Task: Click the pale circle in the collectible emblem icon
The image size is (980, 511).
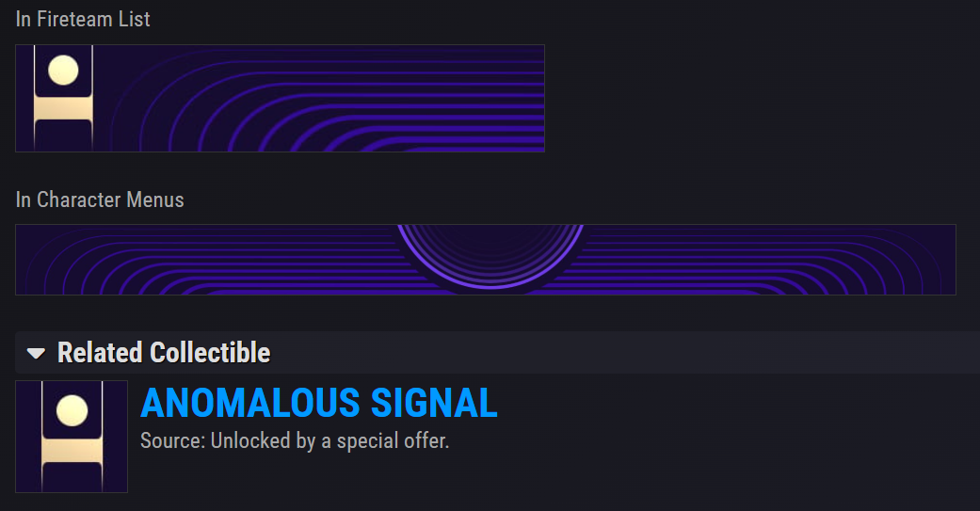Action: pos(72,410)
